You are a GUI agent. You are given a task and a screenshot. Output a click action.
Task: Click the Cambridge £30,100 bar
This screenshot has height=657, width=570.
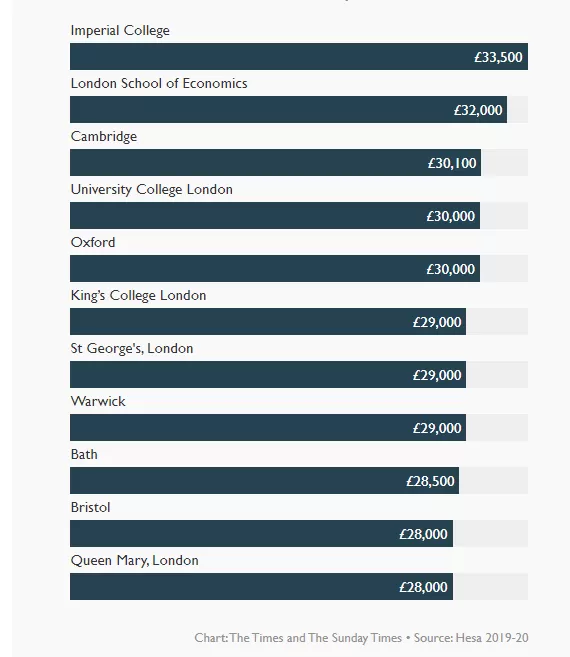(x=275, y=163)
